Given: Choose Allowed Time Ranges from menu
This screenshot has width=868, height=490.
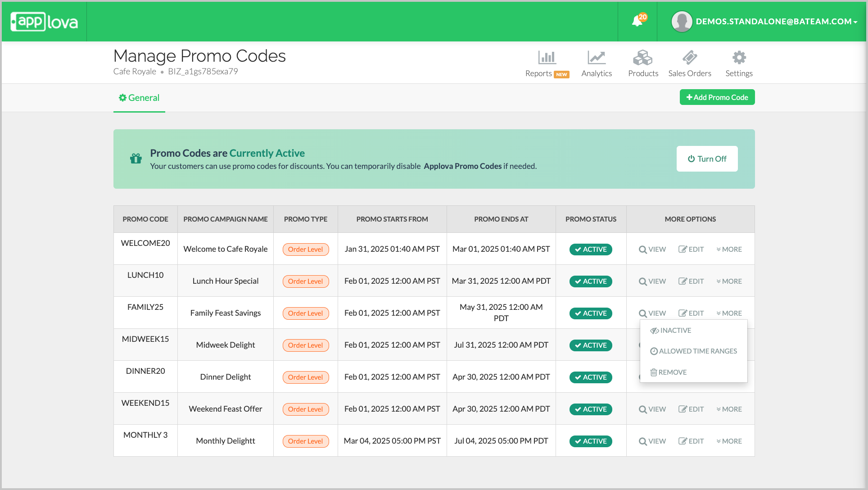Looking at the screenshot, I should [x=693, y=351].
